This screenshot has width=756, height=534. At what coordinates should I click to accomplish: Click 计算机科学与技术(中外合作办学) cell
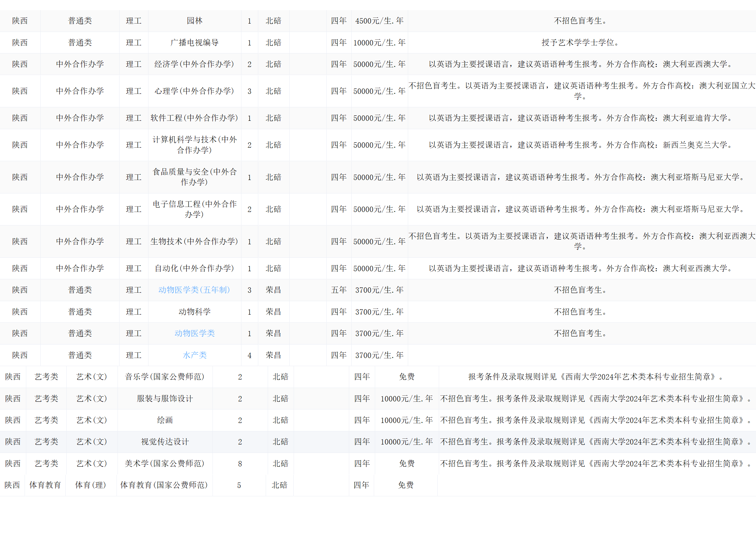tap(194, 145)
